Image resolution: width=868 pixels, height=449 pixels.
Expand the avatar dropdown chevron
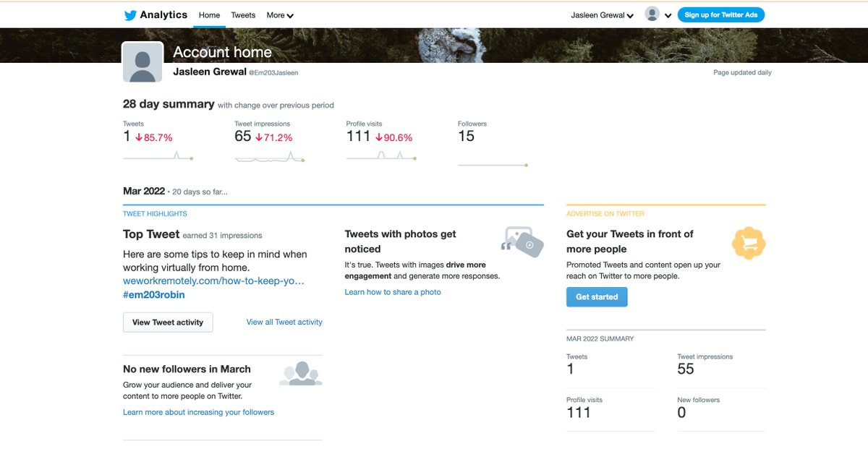point(668,15)
